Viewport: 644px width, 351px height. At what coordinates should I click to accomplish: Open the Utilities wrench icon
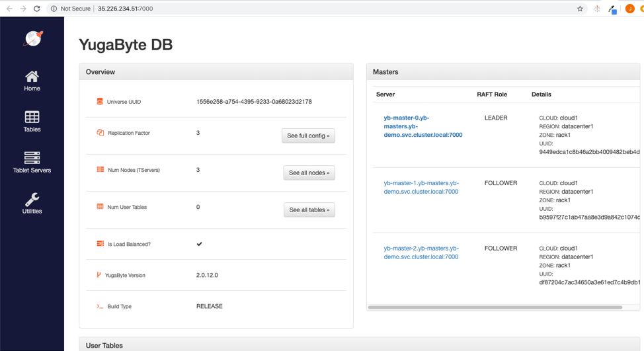[32, 199]
